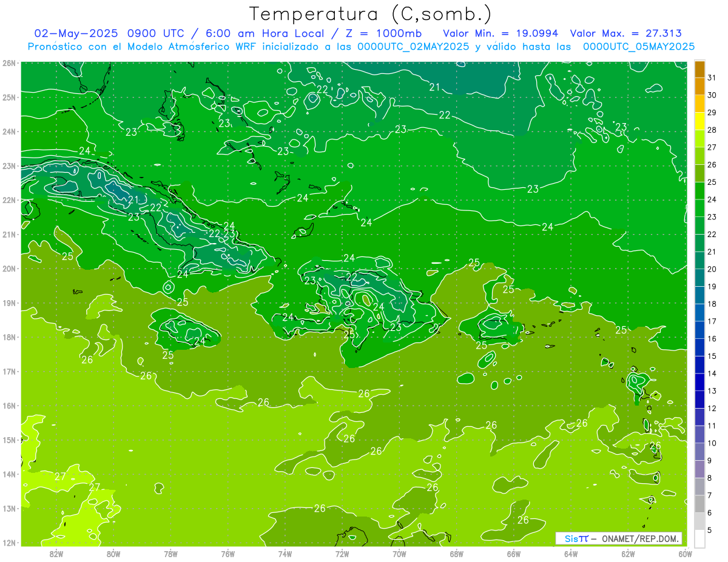Click the 80W longitude axis label
This screenshot has height=562, width=728.
pyautogui.click(x=113, y=554)
